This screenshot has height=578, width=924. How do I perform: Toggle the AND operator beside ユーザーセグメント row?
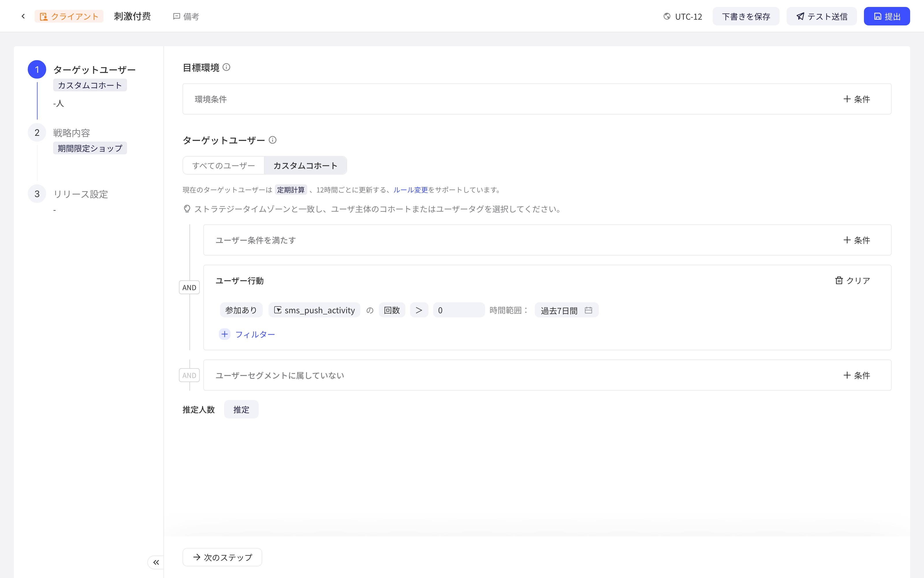click(x=189, y=375)
